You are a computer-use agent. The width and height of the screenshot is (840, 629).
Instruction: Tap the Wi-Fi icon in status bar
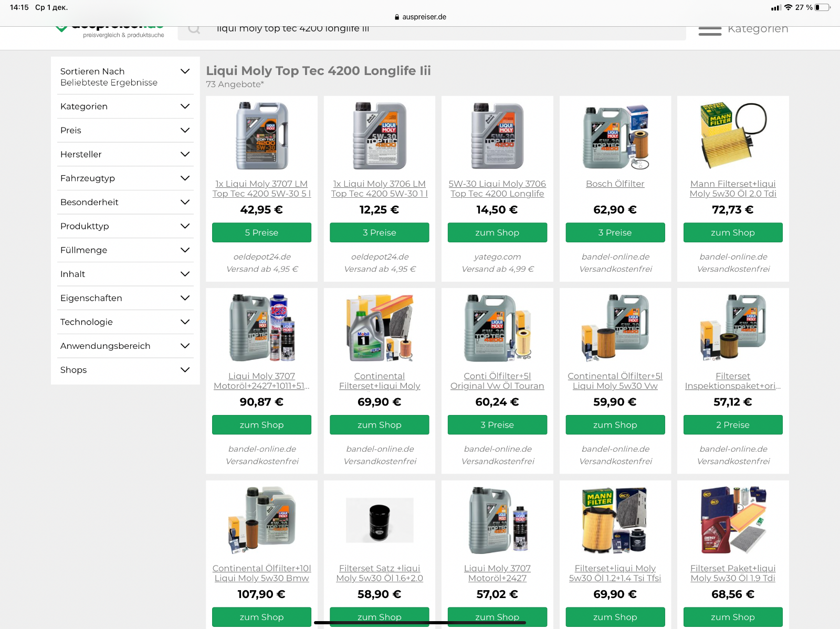pyautogui.click(x=788, y=7)
